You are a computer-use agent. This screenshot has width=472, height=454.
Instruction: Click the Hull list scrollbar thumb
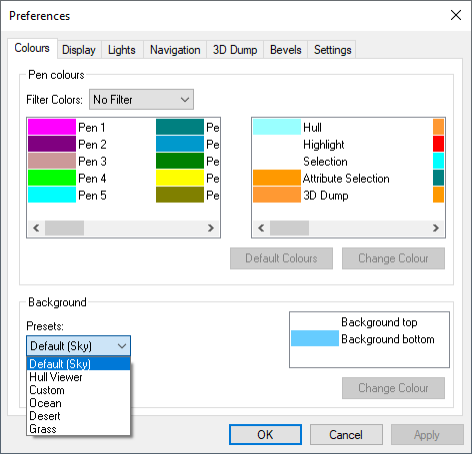[x=289, y=228]
